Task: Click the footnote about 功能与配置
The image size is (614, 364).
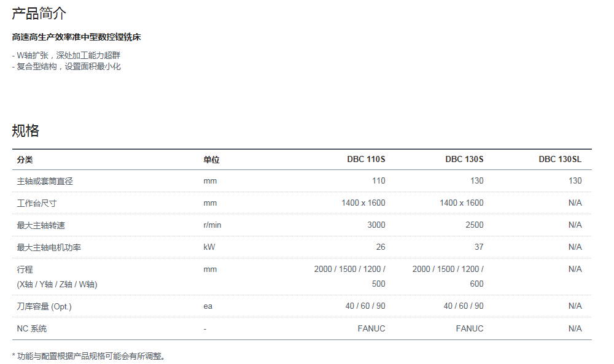Action: point(89,356)
